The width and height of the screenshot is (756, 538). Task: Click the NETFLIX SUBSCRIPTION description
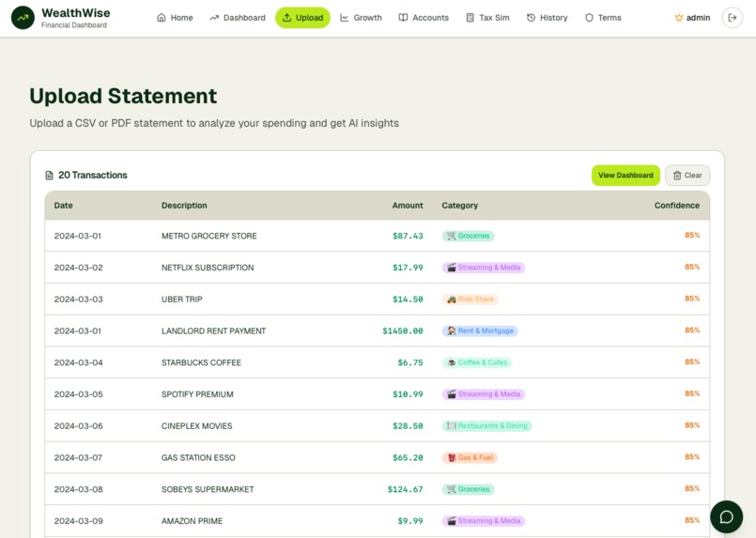coord(208,268)
